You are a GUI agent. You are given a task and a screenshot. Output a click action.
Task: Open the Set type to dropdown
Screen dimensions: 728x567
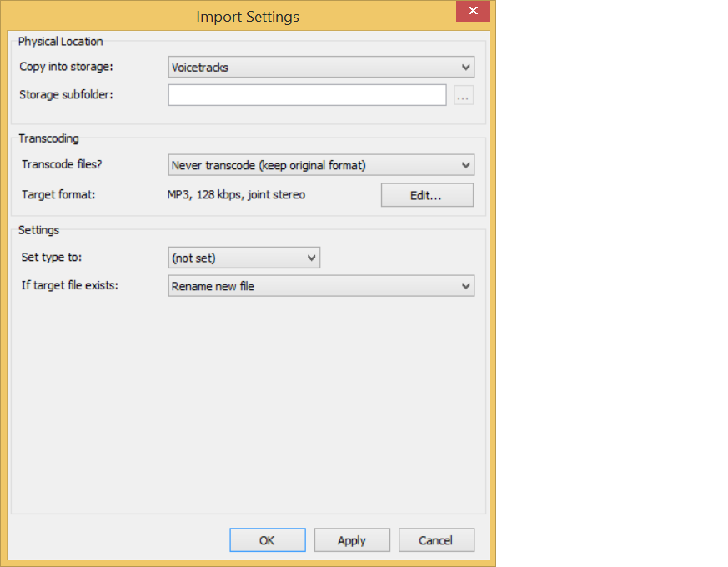coord(244,258)
